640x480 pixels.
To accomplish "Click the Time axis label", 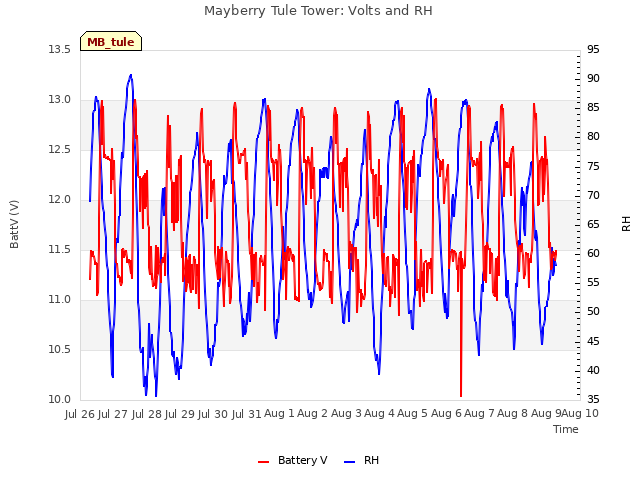I will click(566, 429).
